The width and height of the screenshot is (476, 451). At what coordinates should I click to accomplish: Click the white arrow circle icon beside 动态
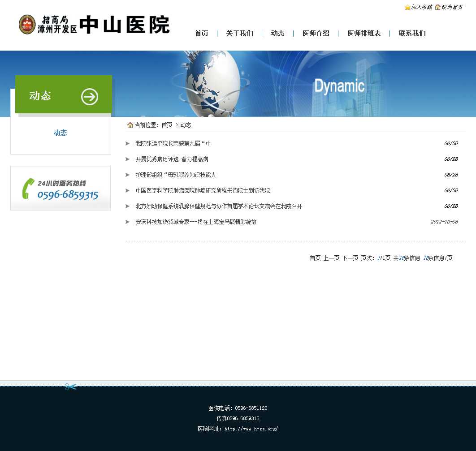90,96
